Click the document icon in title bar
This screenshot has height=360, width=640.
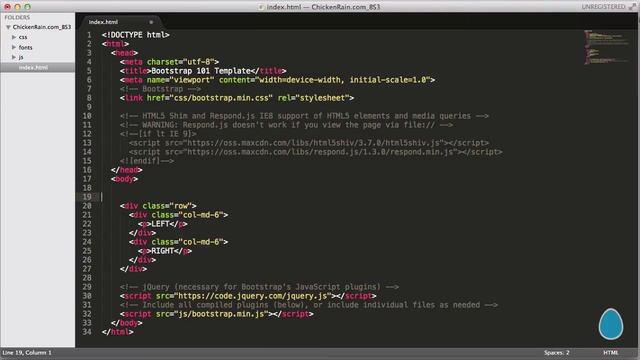coord(261,7)
